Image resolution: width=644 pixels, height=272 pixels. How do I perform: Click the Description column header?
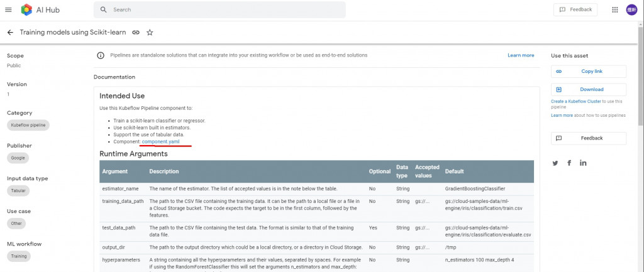(x=164, y=171)
